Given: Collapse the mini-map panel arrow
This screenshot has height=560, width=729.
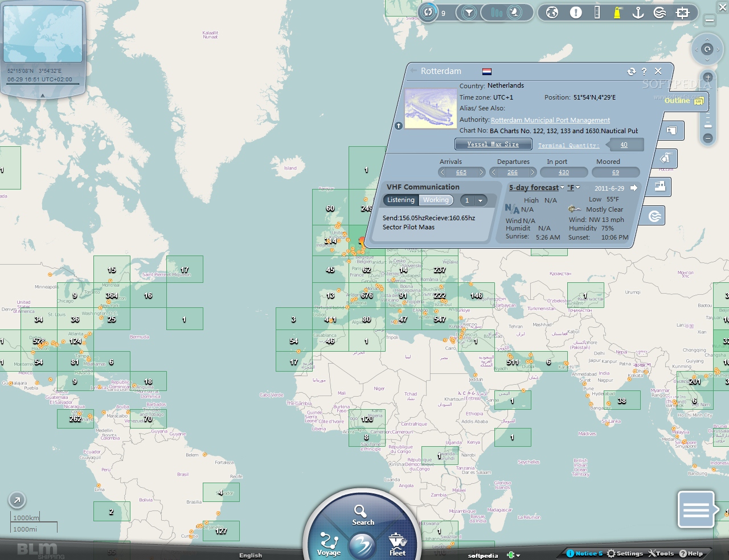Looking at the screenshot, I should 43,96.
